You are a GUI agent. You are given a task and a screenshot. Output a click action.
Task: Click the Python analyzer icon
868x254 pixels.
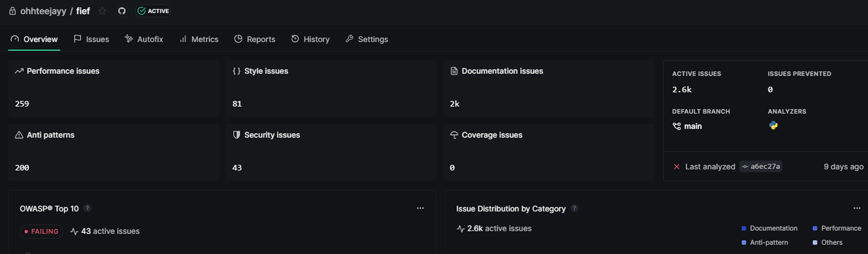[773, 126]
